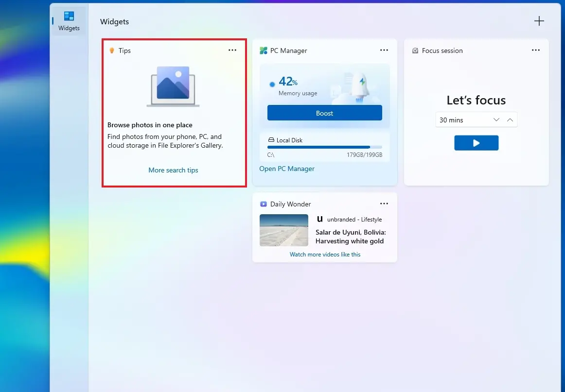Click the Local Disk drive icon
This screenshot has width=565, height=392.
click(271, 140)
